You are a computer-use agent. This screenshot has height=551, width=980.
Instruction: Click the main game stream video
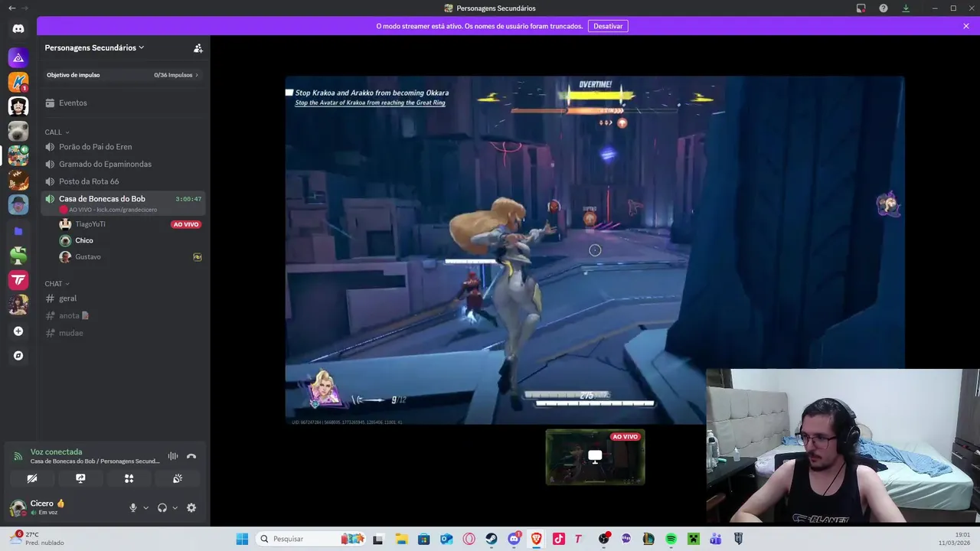(595, 250)
